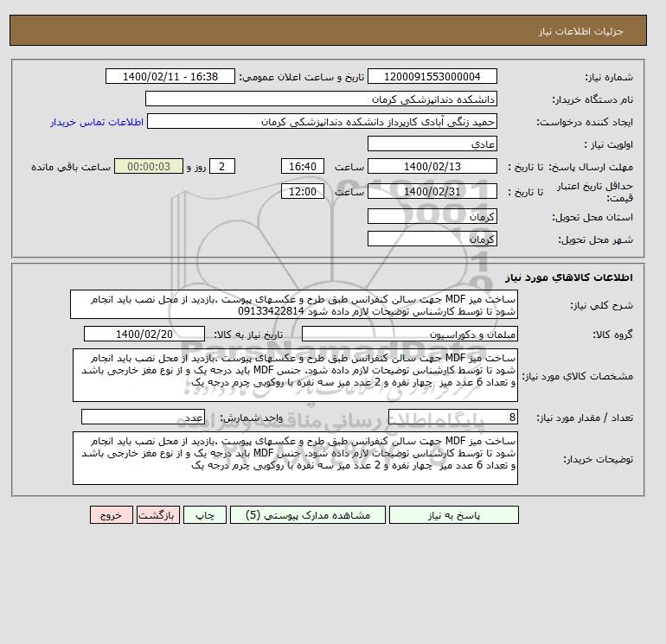Click the remaining days field showing 2

coord(221,167)
